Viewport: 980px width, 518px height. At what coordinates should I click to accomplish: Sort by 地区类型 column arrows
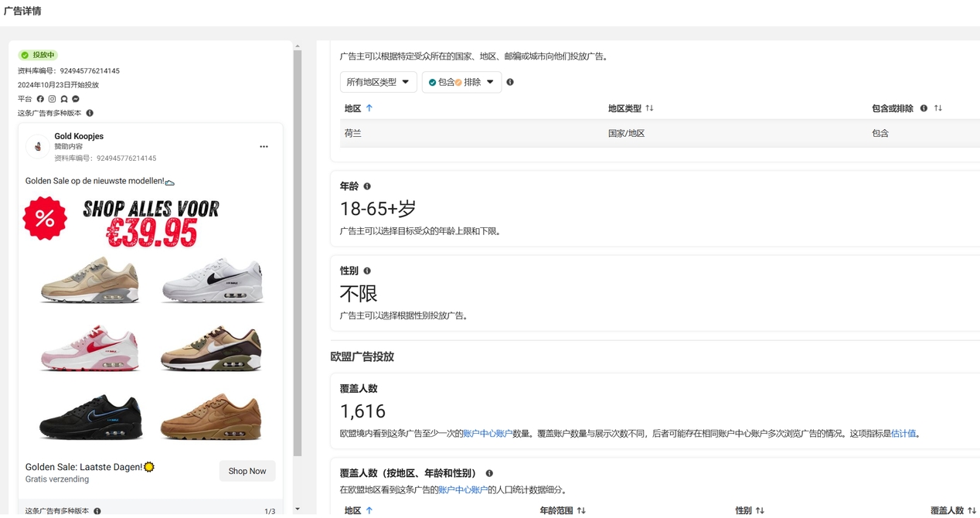click(649, 108)
